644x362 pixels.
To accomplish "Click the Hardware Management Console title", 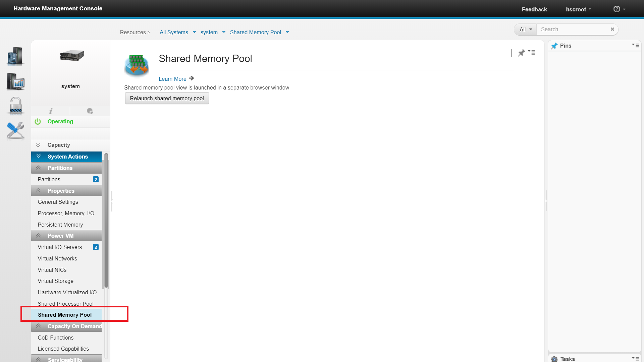I will click(58, 8).
